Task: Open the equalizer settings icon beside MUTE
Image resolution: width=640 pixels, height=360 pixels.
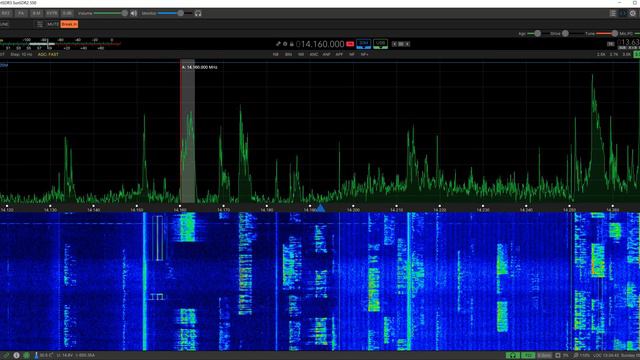Action: tap(40, 24)
